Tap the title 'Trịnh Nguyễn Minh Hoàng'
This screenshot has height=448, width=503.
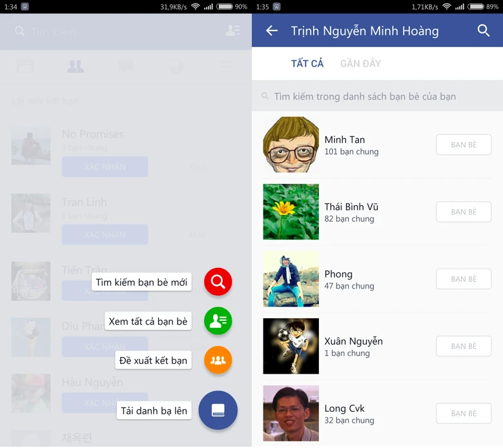tap(365, 31)
